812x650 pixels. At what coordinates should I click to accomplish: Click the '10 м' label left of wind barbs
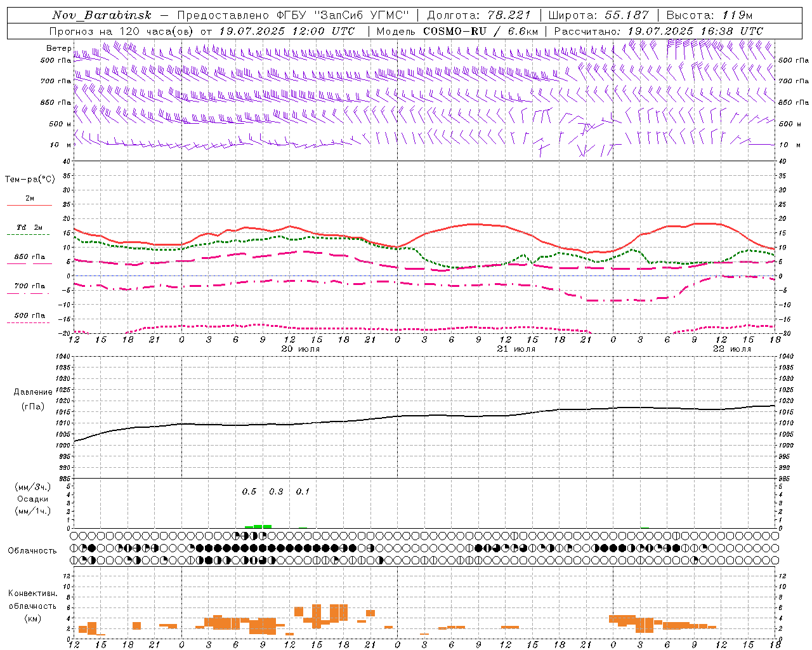pyautogui.click(x=60, y=145)
